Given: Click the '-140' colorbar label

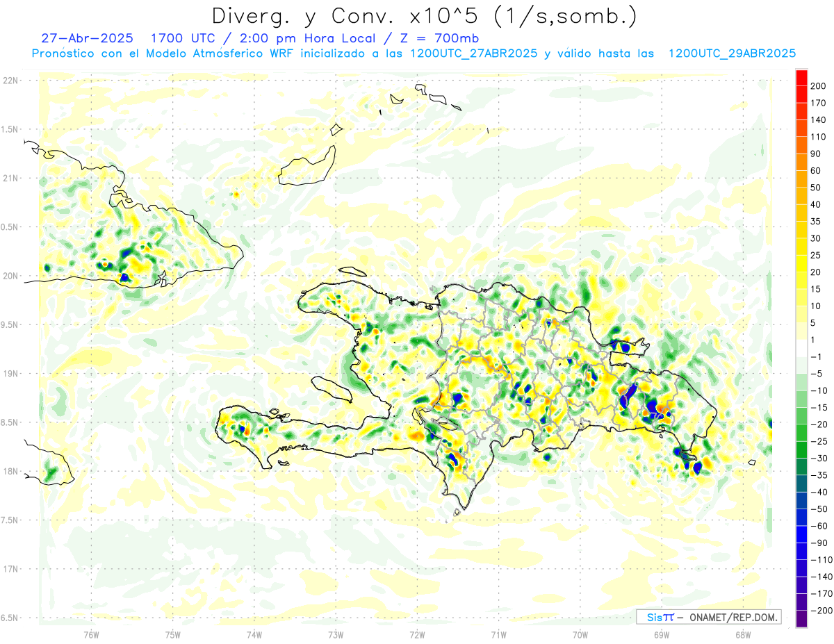Looking at the screenshot, I should point(824,577).
